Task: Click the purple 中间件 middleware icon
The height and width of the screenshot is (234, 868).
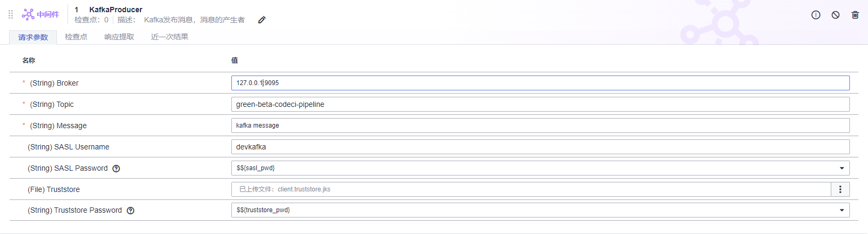Action: (x=28, y=14)
